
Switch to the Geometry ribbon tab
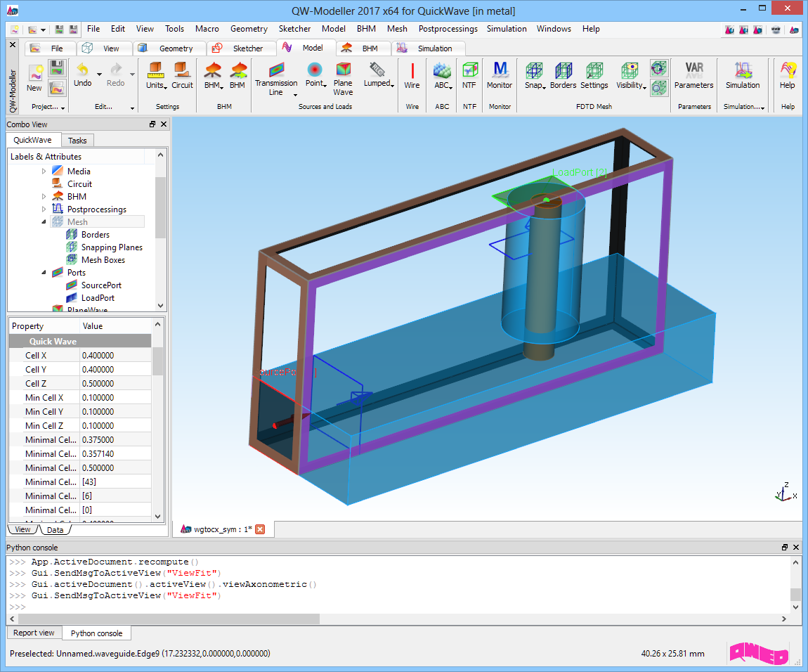click(169, 49)
